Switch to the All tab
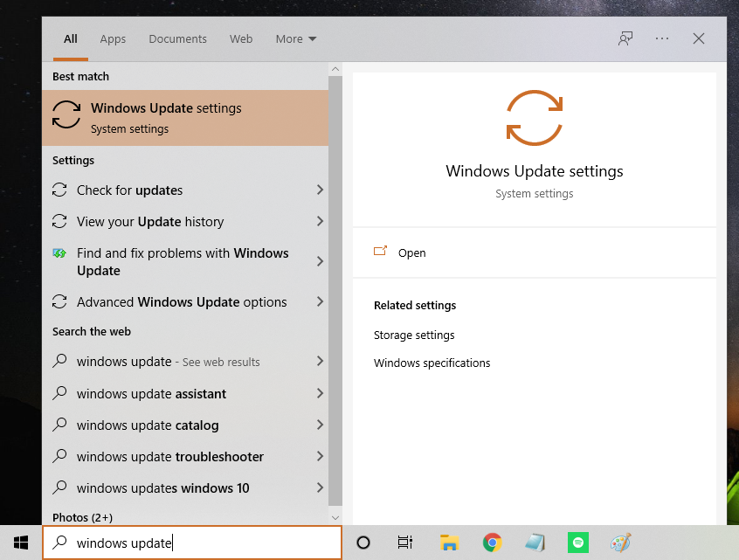 pos(71,39)
